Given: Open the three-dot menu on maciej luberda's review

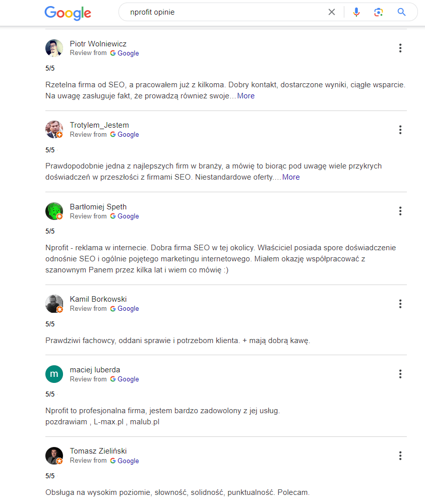Looking at the screenshot, I should tap(400, 374).
